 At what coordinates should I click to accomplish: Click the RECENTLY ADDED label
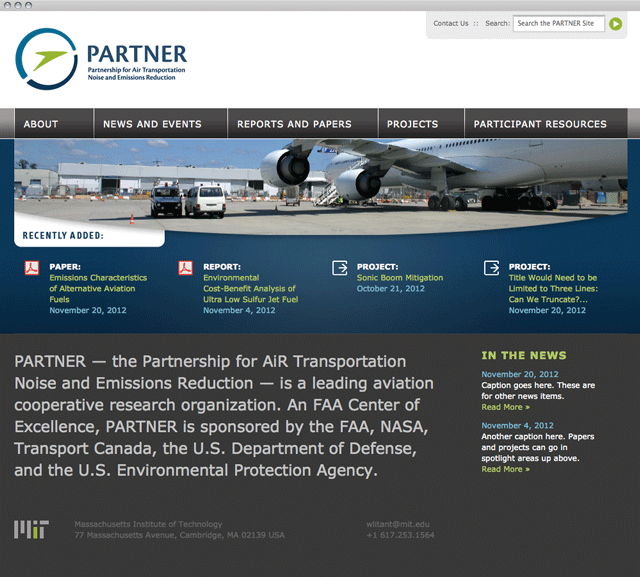pos(63,235)
